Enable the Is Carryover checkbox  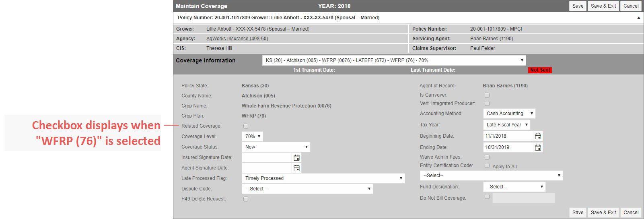(487, 95)
